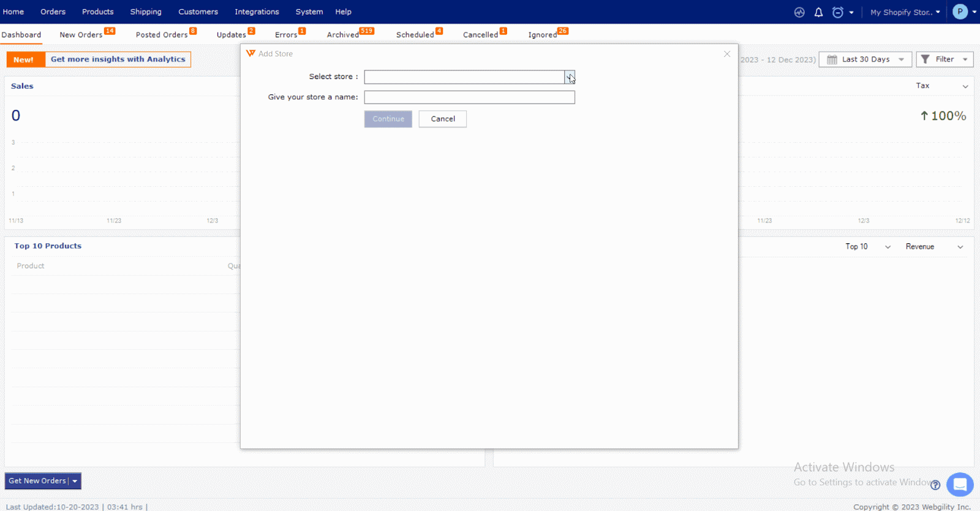Viewport: 980px width, 511px height.
Task: Open the Select store dropdown arrow
Action: pos(570,77)
